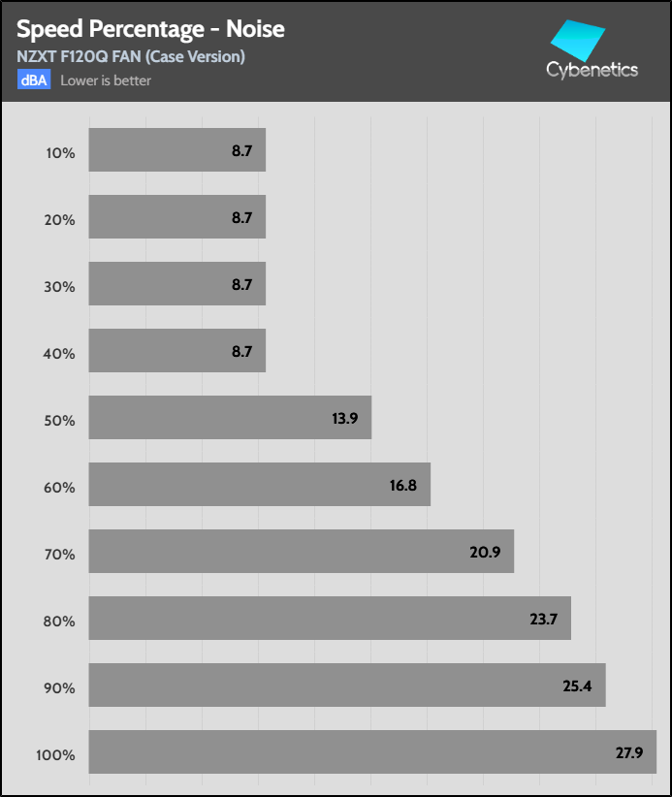
Task: Select the 80% bar showing 23.7
Action: click(330, 619)
